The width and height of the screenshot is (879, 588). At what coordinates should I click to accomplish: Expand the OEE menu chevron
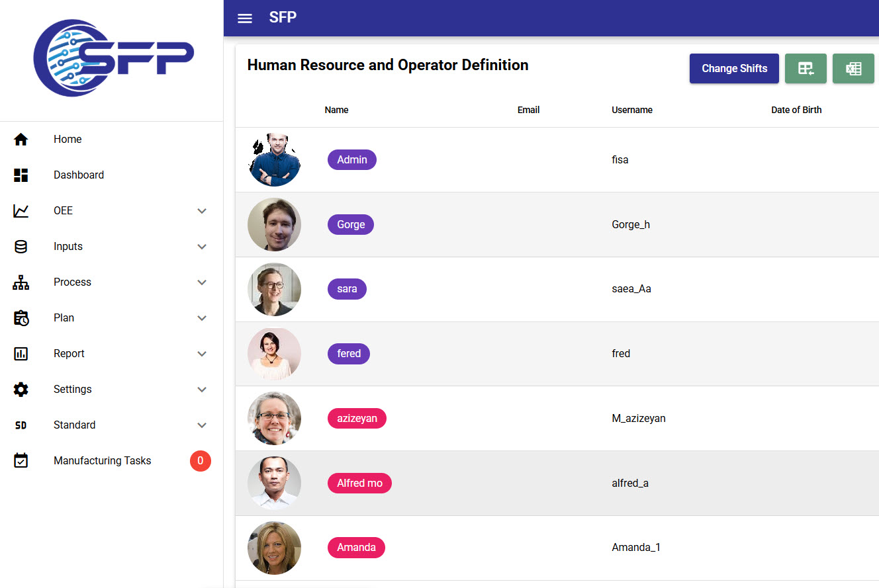(x=202, y=211)
